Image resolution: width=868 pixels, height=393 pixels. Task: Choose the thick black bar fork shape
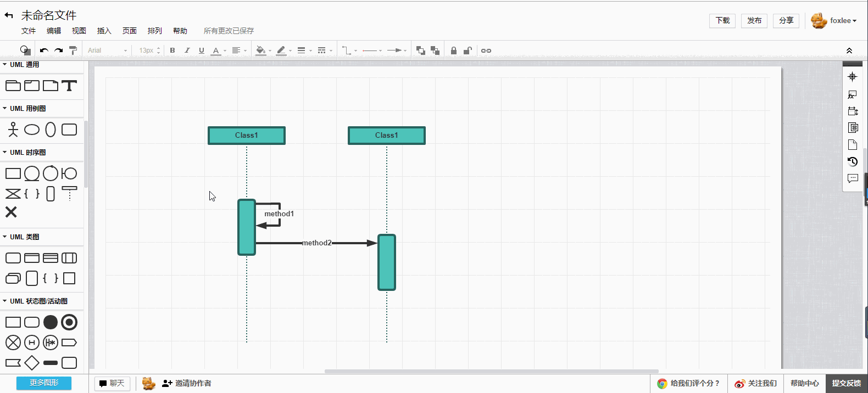pos(51,363)
